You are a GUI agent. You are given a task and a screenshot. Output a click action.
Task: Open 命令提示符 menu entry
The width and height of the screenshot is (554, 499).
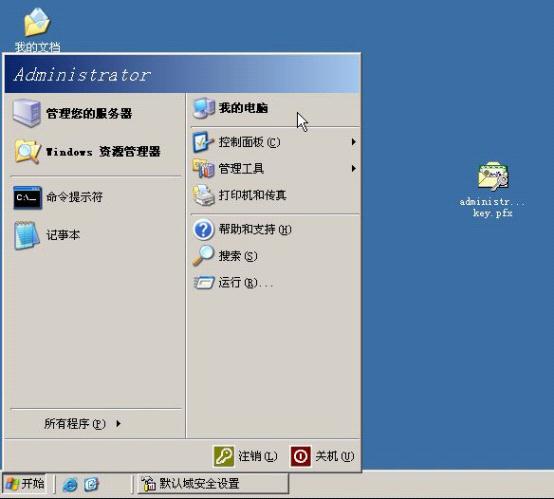point(95,198)
